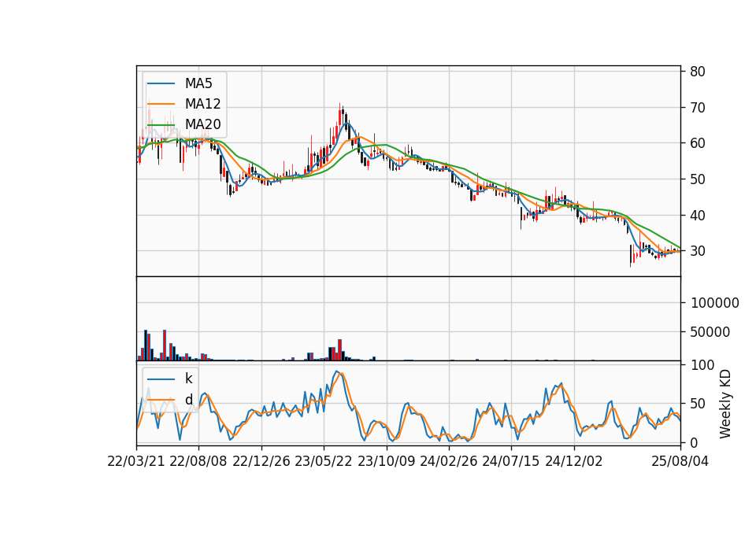
Task: Click the green MA20 line swatch in legend
Action: pos(161,124)
